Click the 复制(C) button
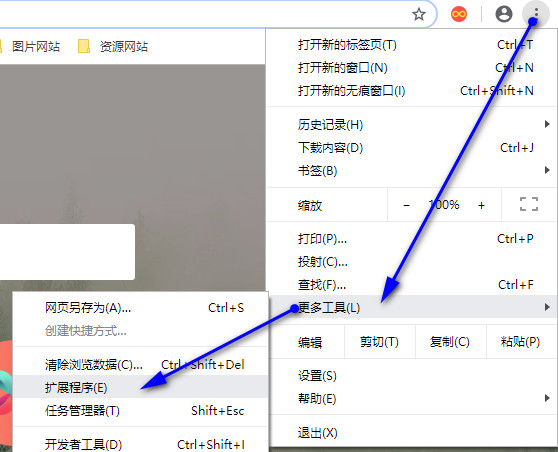 tap(450, 342)
